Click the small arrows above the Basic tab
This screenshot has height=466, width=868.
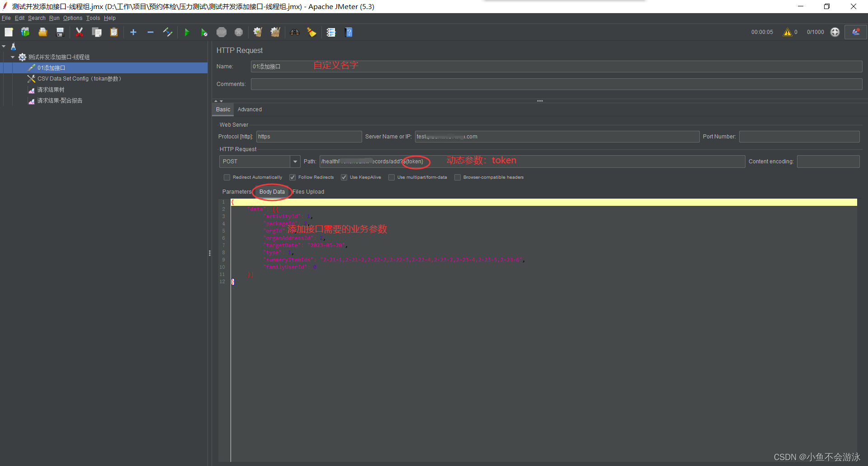(x=219, y=101)
